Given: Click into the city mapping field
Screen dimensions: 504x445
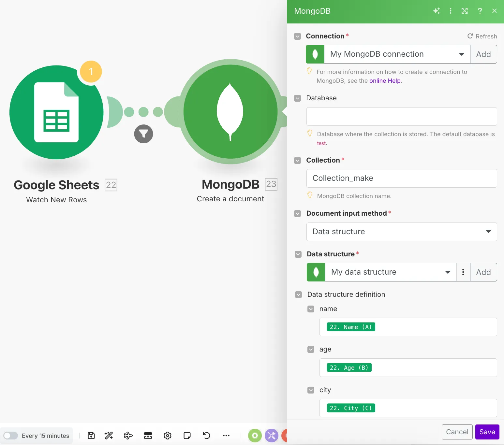Looking at the screenshot, I should tap(408, 408).
